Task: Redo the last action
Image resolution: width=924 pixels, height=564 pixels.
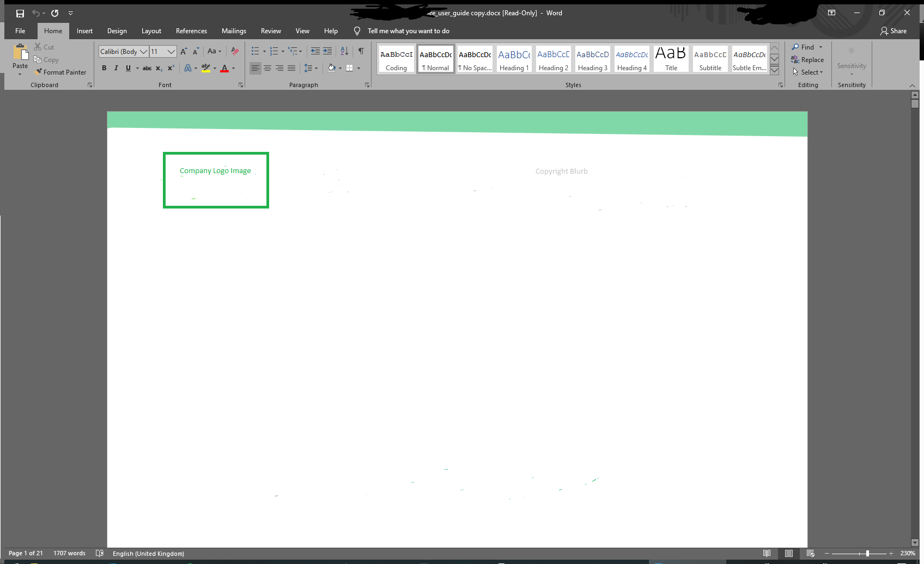Action: 55,13
